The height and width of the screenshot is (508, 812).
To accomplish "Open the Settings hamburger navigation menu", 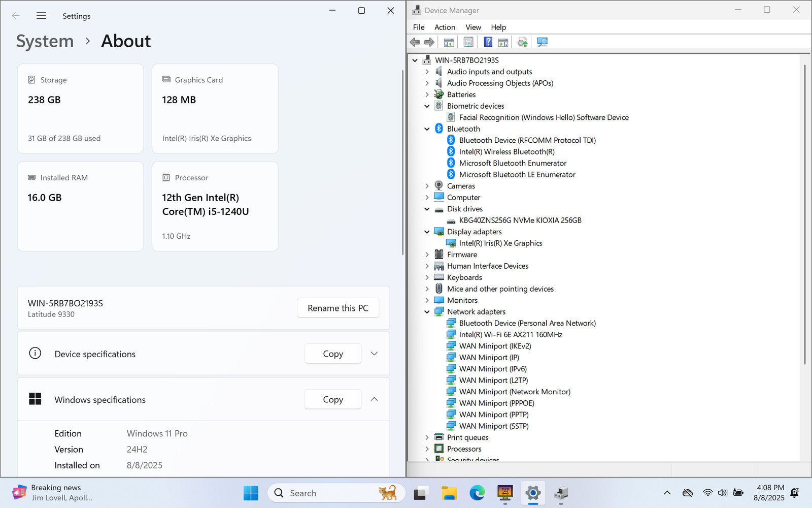I will 41,16.
